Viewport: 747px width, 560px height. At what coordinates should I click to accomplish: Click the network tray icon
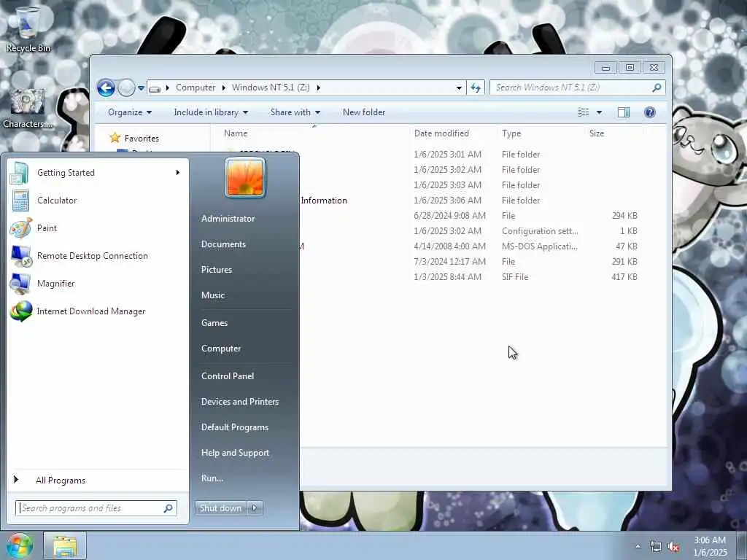[656, 547]
